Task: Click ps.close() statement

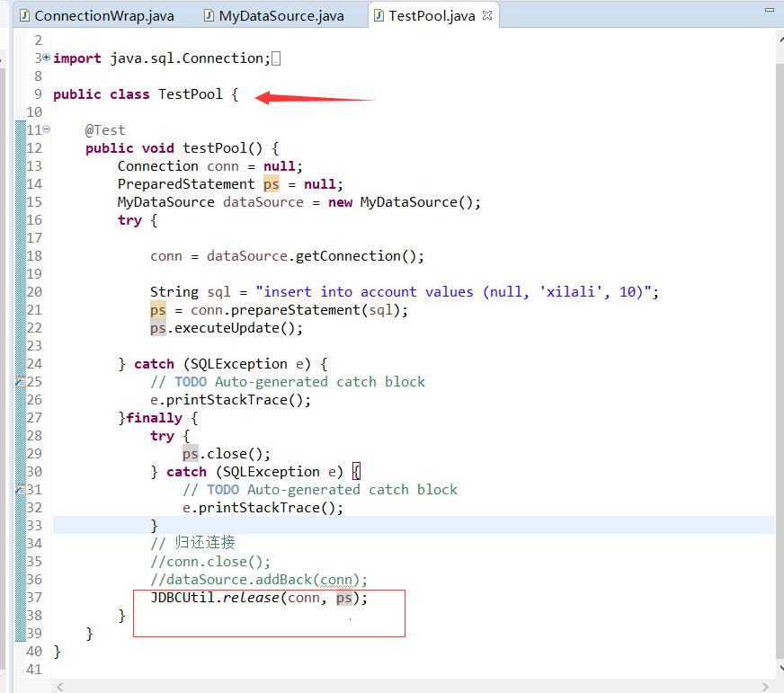Action: (x=226, y=454)
